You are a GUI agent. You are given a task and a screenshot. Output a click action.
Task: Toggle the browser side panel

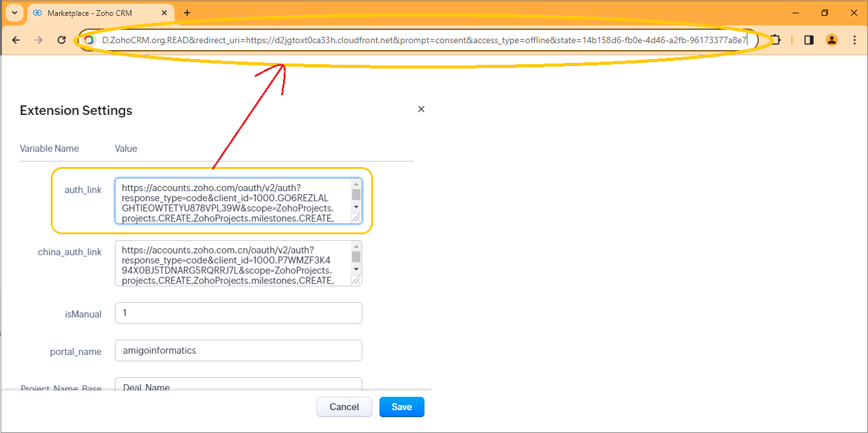point(808,40)
